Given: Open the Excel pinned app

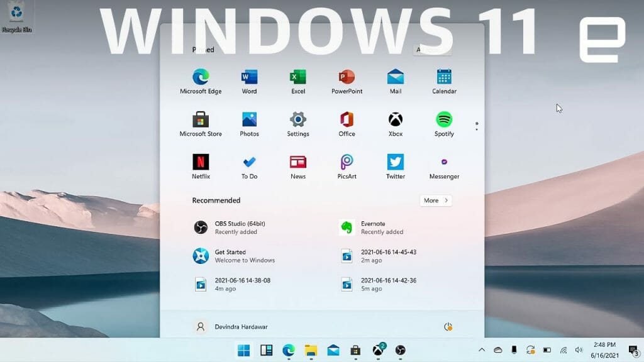Looking at the screenshot, I should (x=297, y=81).
